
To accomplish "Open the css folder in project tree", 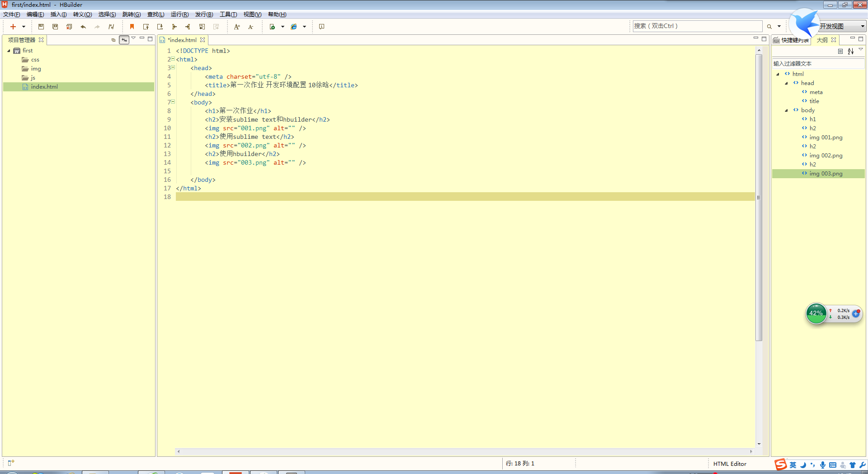I will pos(35,60).
